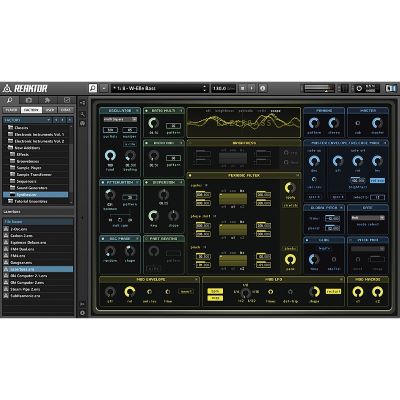Open the MOD ENVELOPE header menu arrow
This screenshot has width=400, height=400.
tap(196, 280)
